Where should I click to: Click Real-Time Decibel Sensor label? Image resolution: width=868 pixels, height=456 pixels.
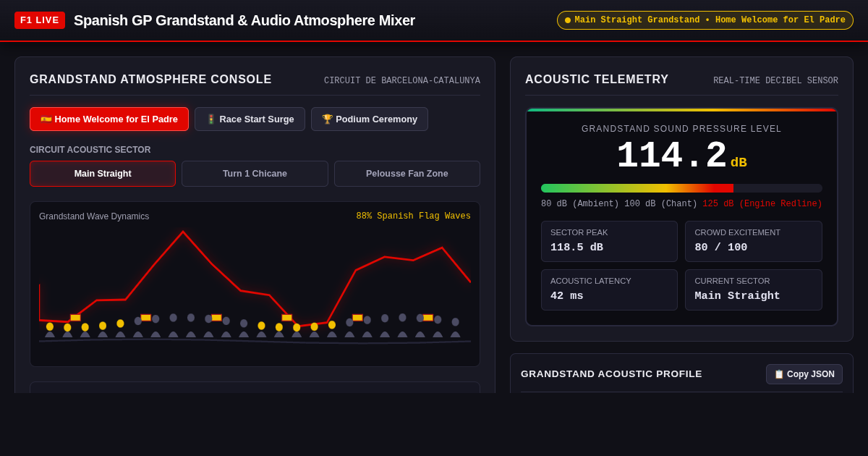[x=775, y=81]
